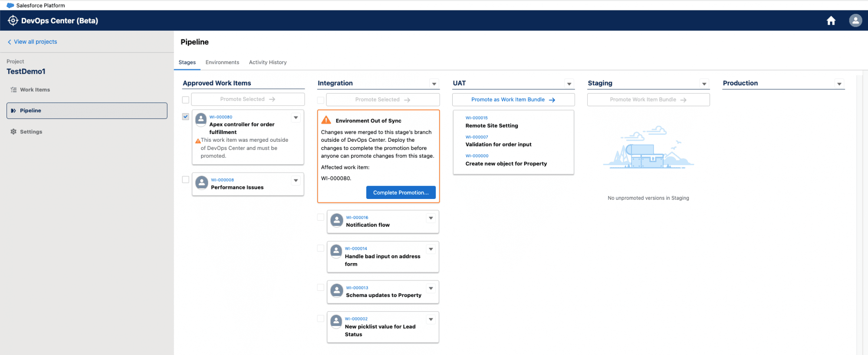Open the UAT stage dropdown arrow

569,84
